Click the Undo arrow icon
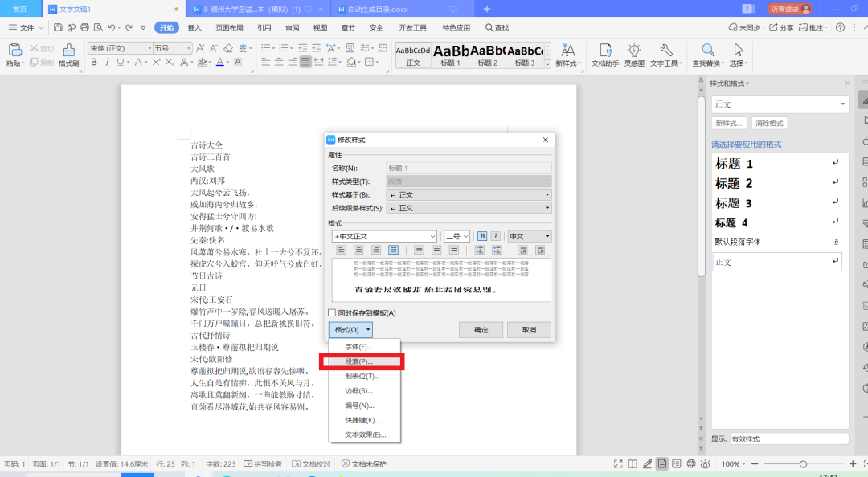 point(112,27)
